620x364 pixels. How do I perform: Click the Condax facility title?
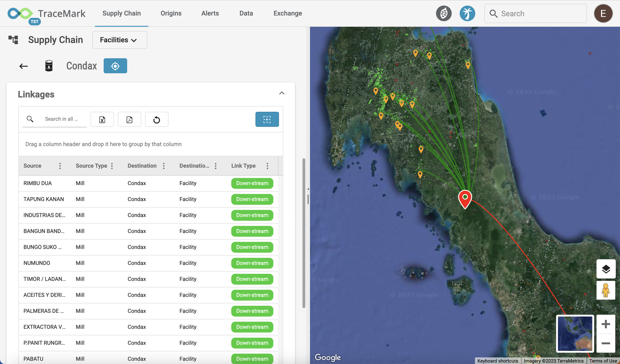[x=82, y=66]
